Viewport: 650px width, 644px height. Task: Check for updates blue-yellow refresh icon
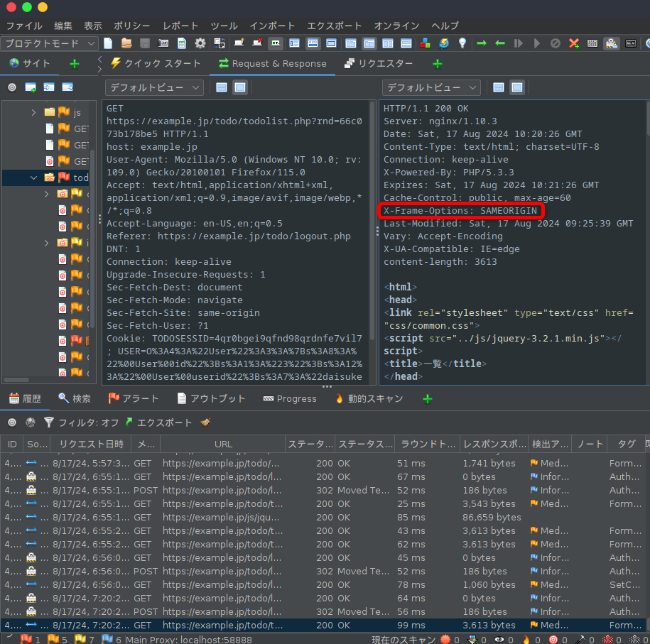click(x=444, y=43)
